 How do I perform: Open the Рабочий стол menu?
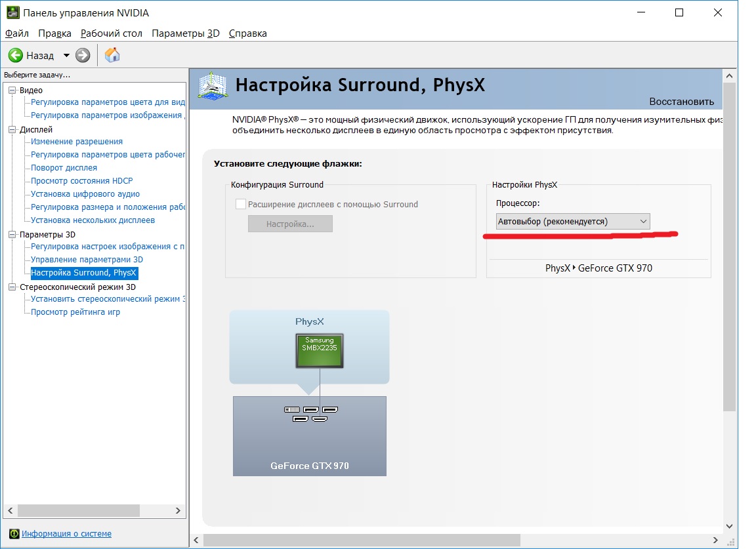coord(112,33)
